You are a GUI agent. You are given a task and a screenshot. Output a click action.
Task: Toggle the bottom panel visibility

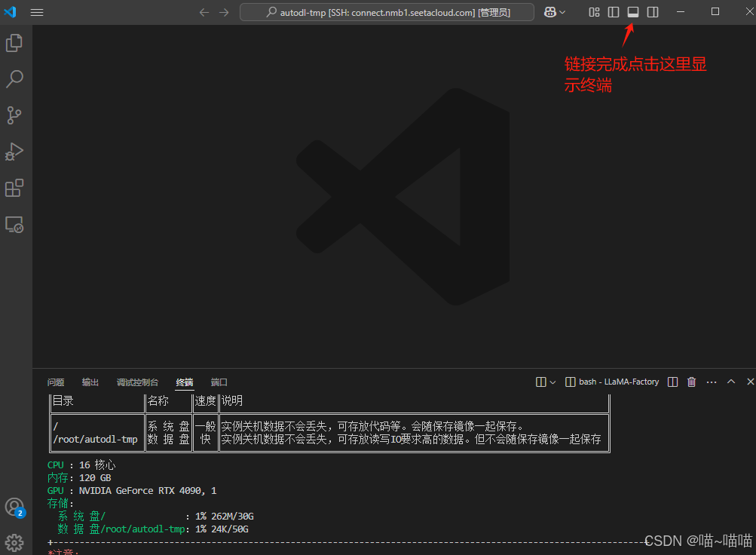[633, 12]
